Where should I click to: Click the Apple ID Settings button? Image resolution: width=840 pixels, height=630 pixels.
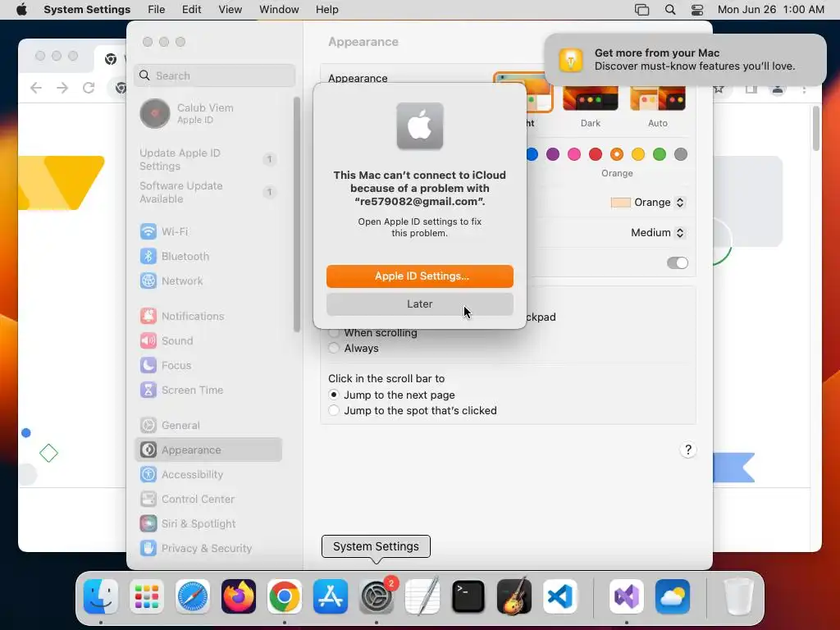point(419,276)
